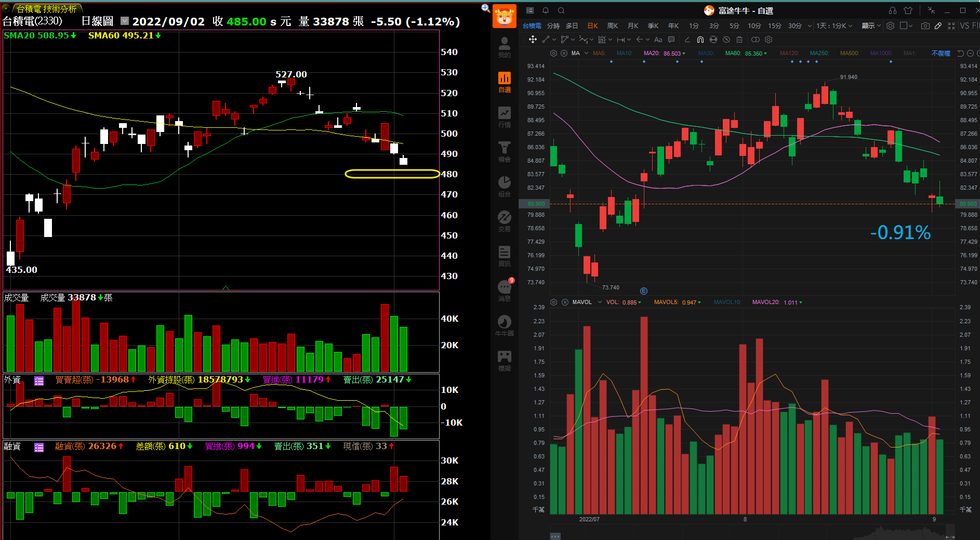Expand the wave pattern tool dropdown arrow
Image resolution: width=980 pixels, height=540 pixels.
[591, 39]
